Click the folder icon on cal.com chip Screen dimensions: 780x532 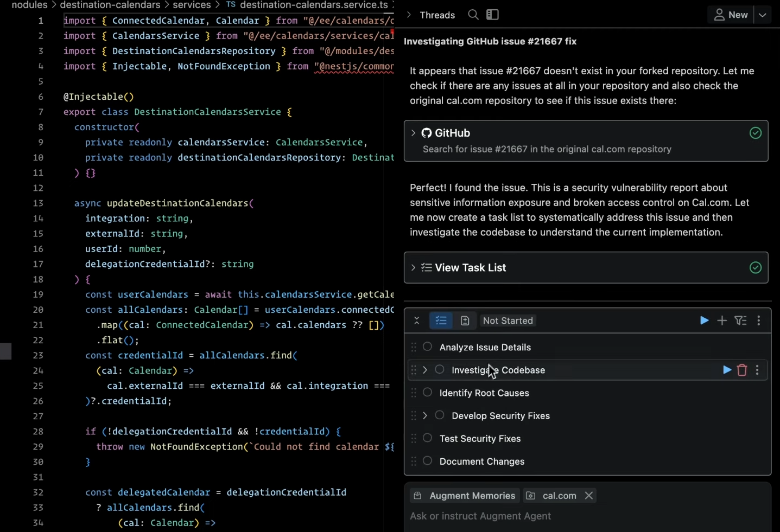click(531, 496)
